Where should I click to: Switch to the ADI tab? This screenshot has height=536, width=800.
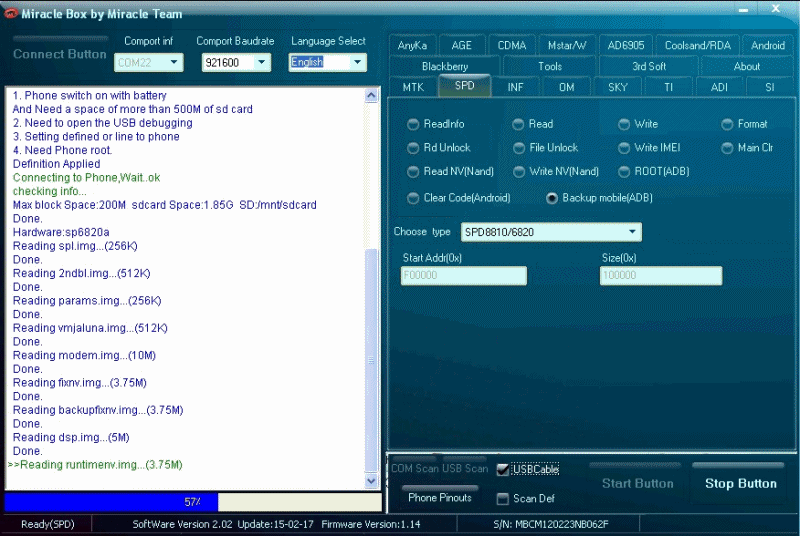click(x=719, y=87)
